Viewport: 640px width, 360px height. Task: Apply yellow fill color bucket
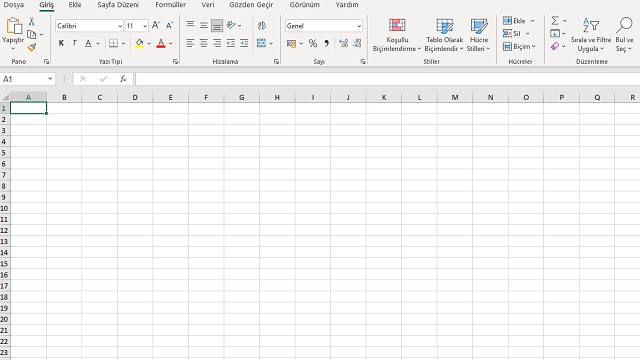point(139,43)
